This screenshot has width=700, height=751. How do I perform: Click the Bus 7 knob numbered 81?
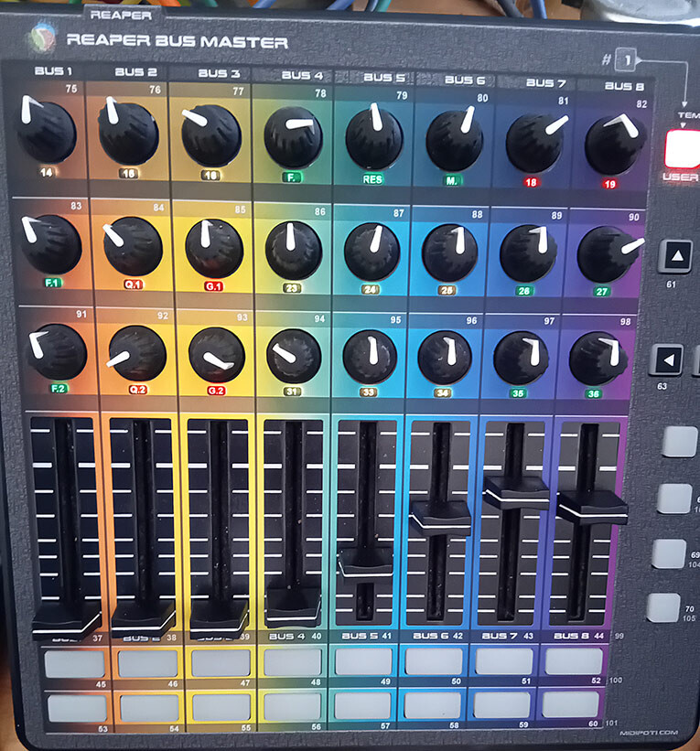[x=534, y=143]
